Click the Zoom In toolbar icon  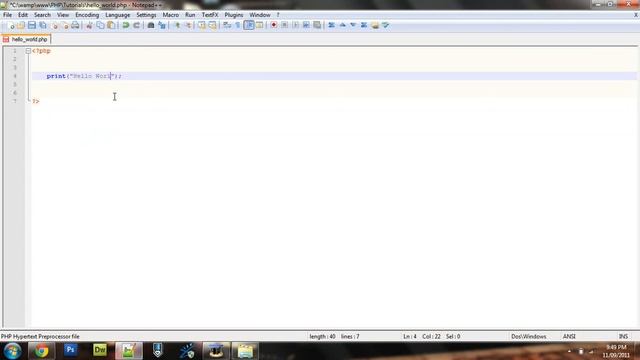[177, 25]
